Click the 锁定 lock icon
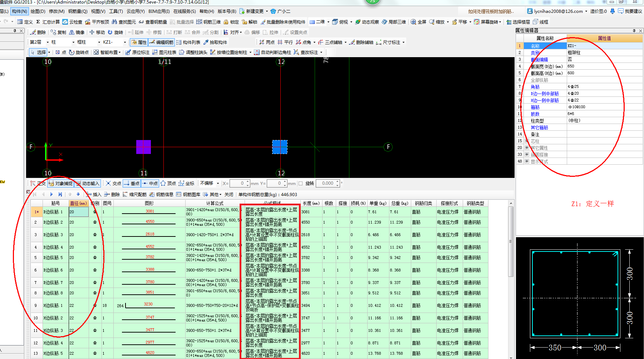The width and height of the screenshot is (644, 359). click(x=231, y=22)
